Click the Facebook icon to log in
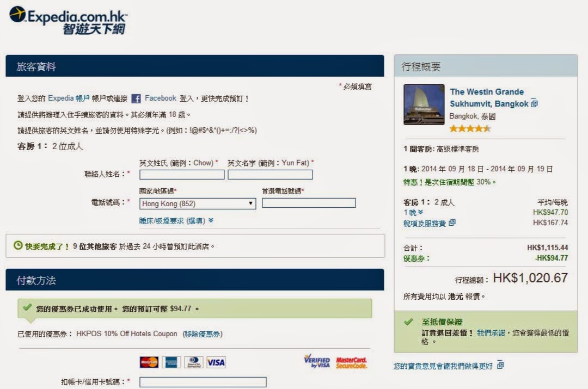The image size is (588, 389). (136, 98)
